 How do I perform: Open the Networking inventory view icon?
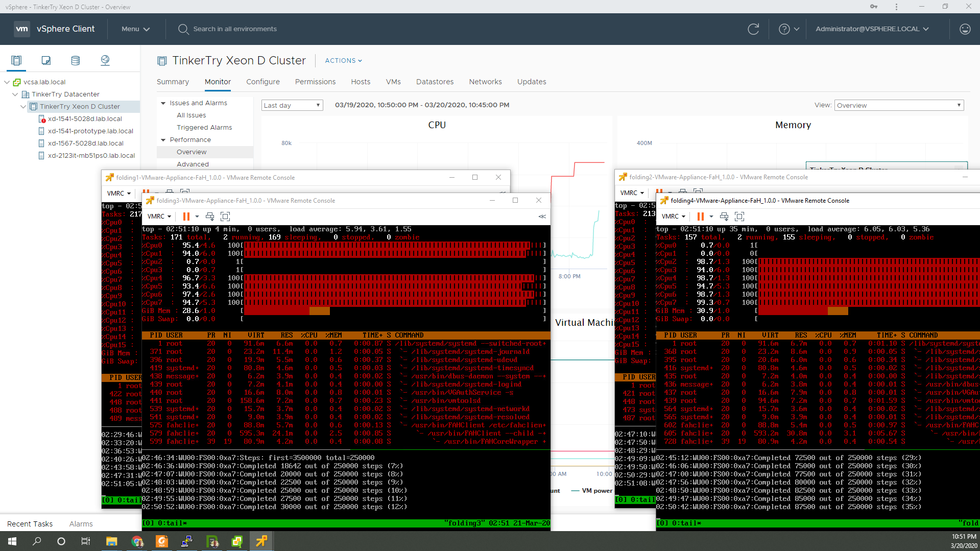click(105, 61)
